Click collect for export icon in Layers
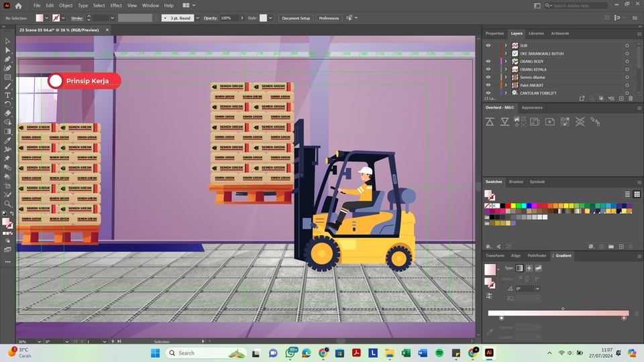The image size is (644, 362). (x=582, y=99)
